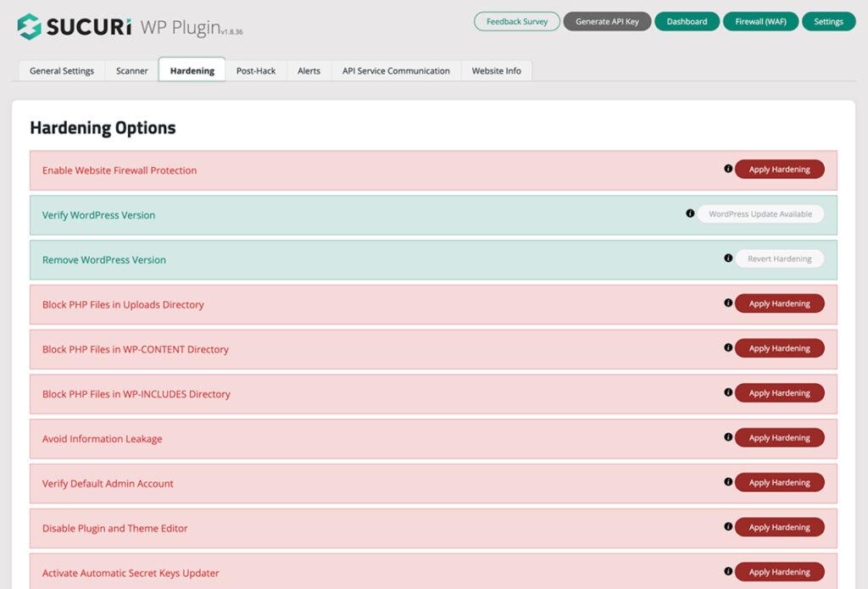The width and height of the screenshot is (868, 589).
Task: Click info icon for Block PHP in WP-CONTENT
Action: click(728, 347)
